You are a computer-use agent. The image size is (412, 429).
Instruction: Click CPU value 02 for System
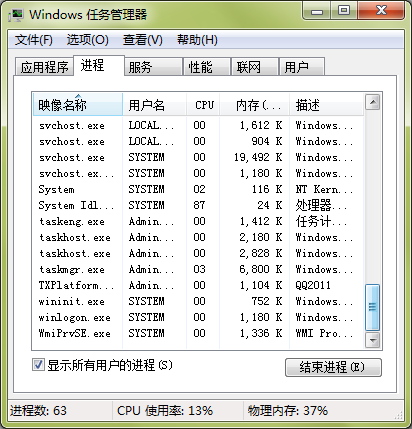point(199,189)
